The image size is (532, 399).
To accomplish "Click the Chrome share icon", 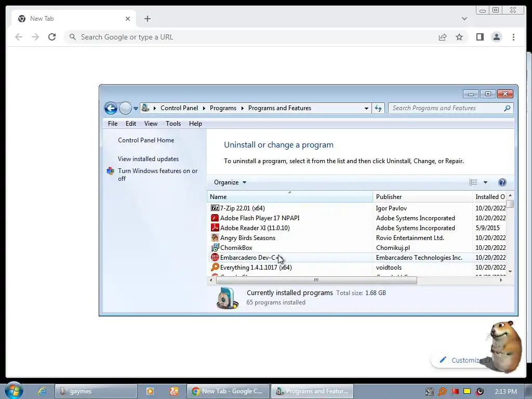I will click(443, 37).
